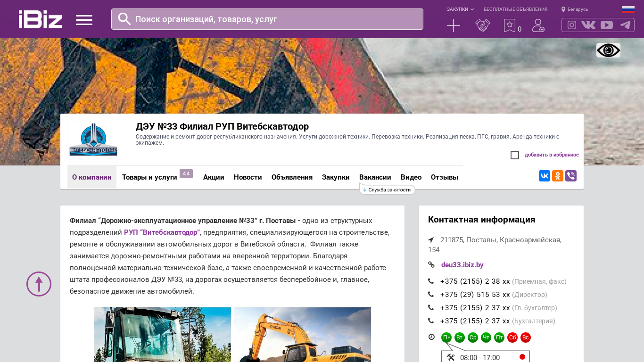Click the website link chain icon
Screen dimensions: 644x362
pyautogui.click(x=431, y=265)
